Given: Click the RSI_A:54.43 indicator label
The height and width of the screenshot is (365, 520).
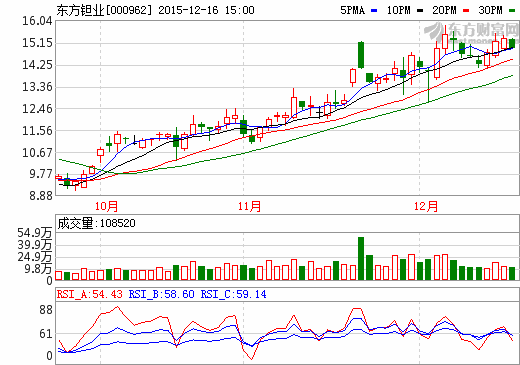Looking at the screenshot, I should pyautogui.click(x=90, y=294).
